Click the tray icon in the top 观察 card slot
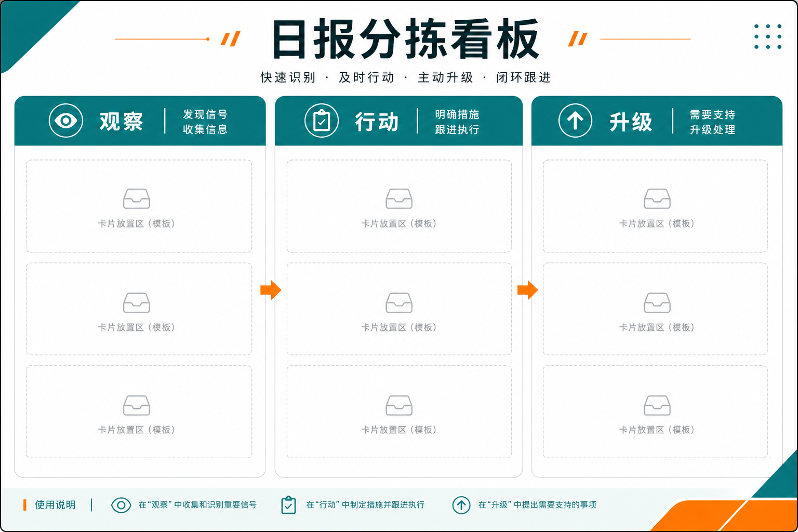 (137, 198)
